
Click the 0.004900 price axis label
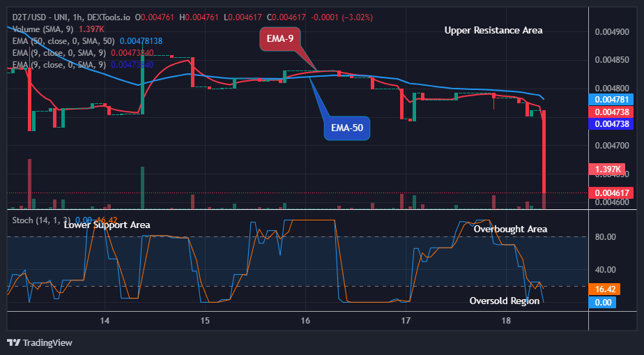pyautogui.click(x=612, y=31)
